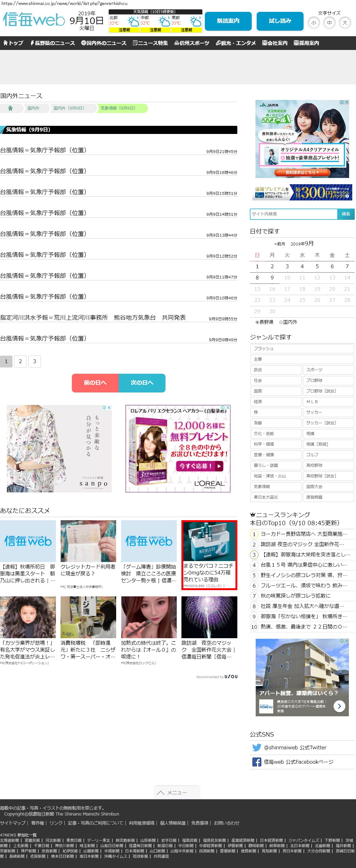Screen dimensions: 356x868
Task: Open the official Facebook icon
Action: point(257,762)
